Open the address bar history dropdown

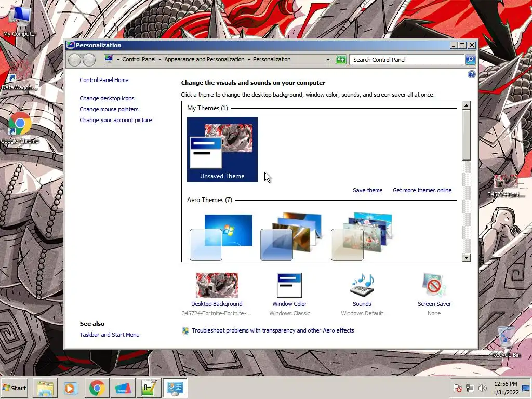tap(328, 59)
